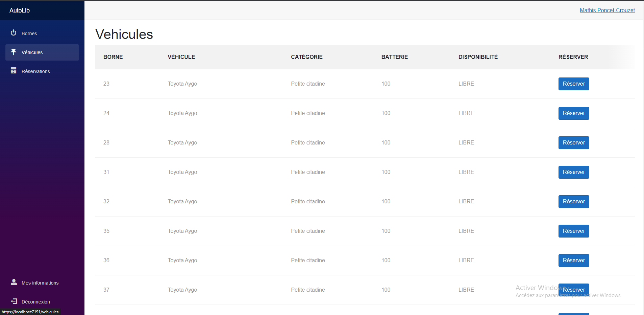Viewport: 644px width, 315px height.
Task: Select the Véhicules menu item
Action: pos(42,52)
